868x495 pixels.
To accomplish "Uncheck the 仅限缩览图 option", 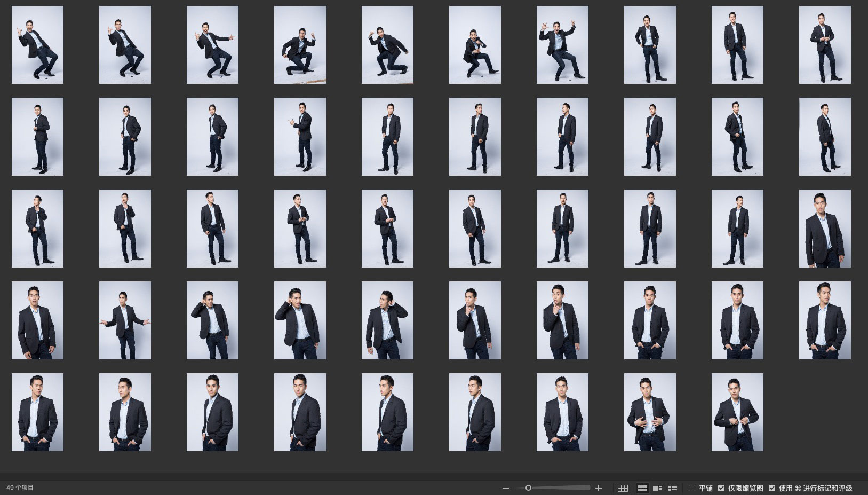I will [721, 488].
